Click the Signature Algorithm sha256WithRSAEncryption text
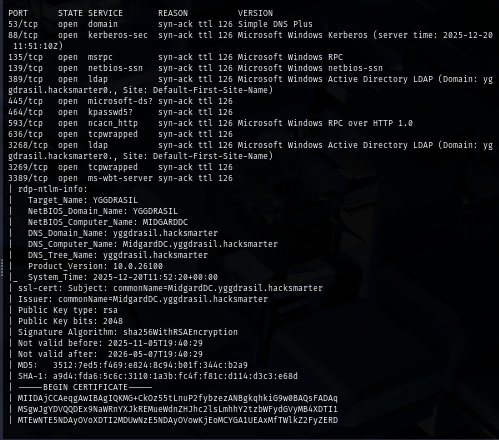 [180, 332]
